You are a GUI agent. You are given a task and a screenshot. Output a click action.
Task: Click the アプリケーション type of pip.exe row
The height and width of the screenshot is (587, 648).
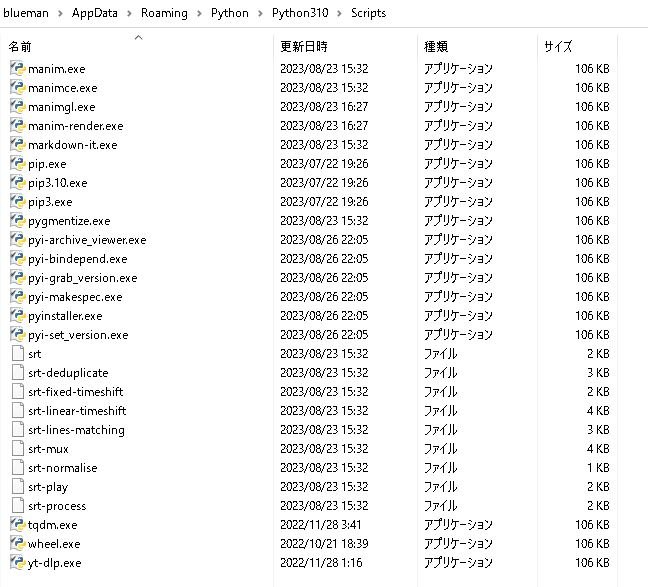[458, 163]
